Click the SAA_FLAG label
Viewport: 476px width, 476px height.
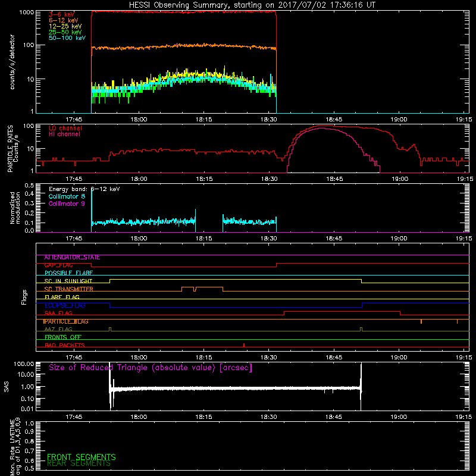point(58,314)
